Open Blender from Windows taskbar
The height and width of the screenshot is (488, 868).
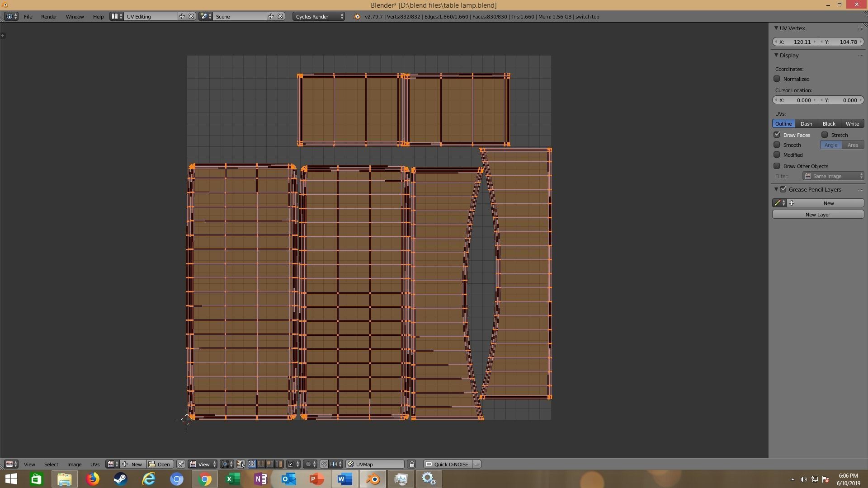[373, 479]
